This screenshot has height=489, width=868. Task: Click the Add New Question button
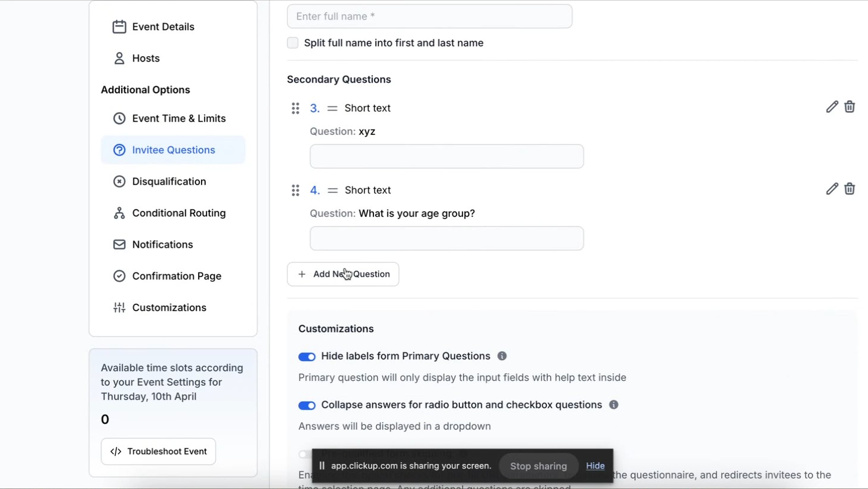click(343, 274)
